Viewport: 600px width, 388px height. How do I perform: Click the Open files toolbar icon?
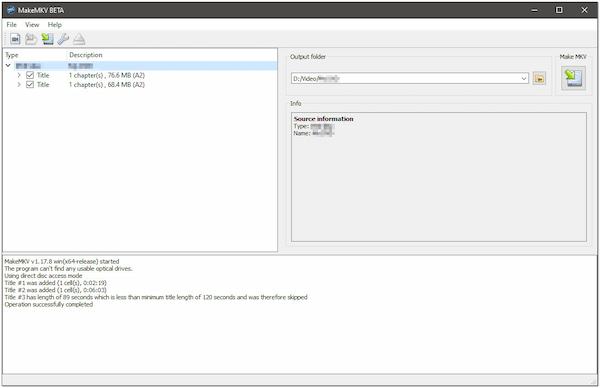[x=15, y=39]
